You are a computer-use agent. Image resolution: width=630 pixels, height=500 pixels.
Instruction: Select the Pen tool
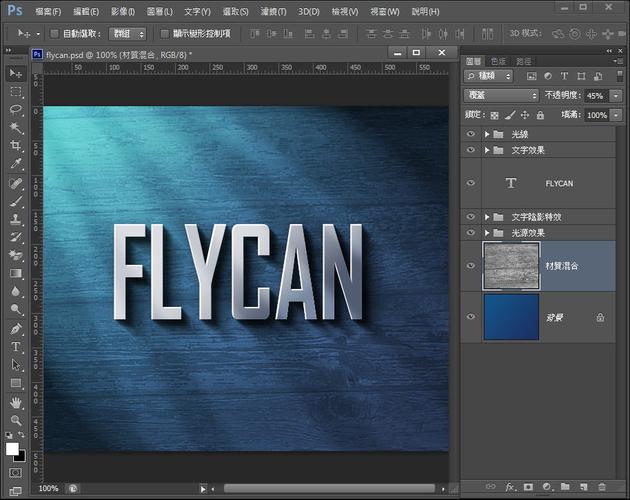point(16,329)
